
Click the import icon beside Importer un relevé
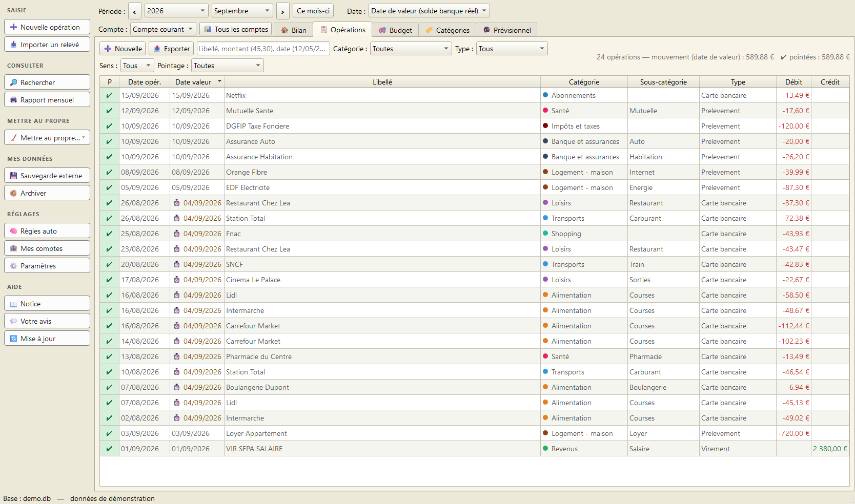point(13,45)
